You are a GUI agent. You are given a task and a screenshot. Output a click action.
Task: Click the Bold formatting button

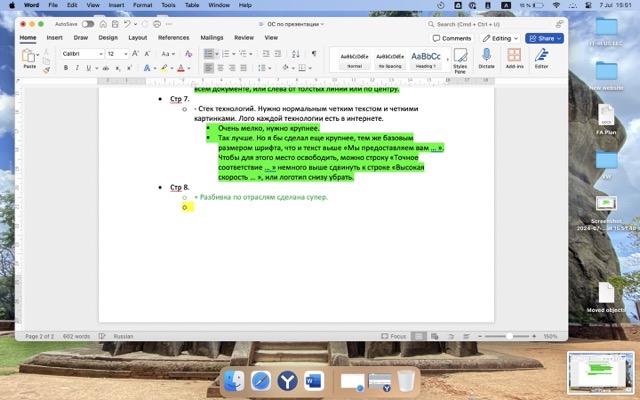pyautogui.click(x=65, y=68)
